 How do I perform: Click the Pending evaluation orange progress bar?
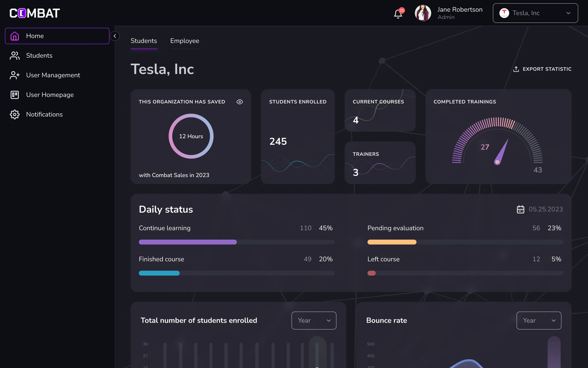pos(392,242)
